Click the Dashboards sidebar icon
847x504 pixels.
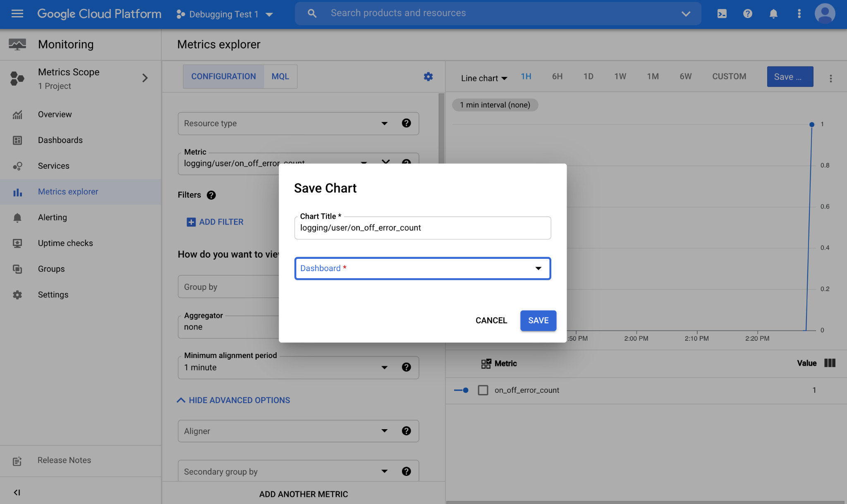point(17,140)
